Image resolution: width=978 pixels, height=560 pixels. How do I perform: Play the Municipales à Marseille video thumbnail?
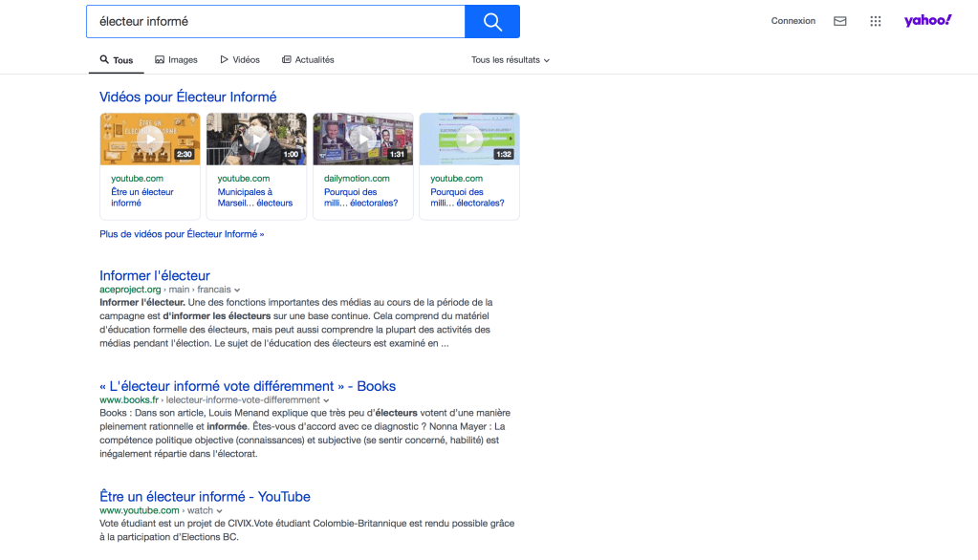[x=256, y=139]
